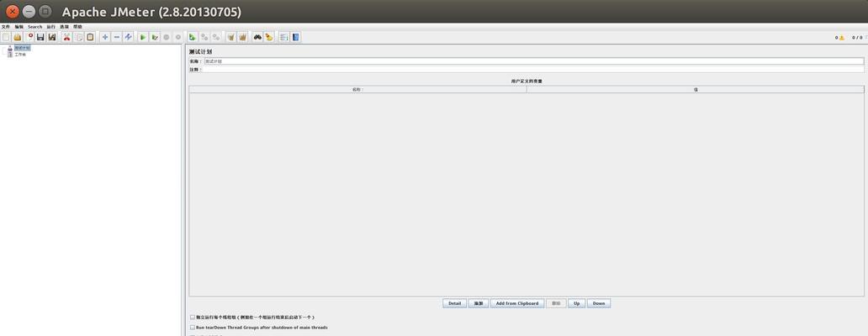Screen dimensions: 868x336
Task: Click the Collapse All minus icon
Action: pos(117,37)
